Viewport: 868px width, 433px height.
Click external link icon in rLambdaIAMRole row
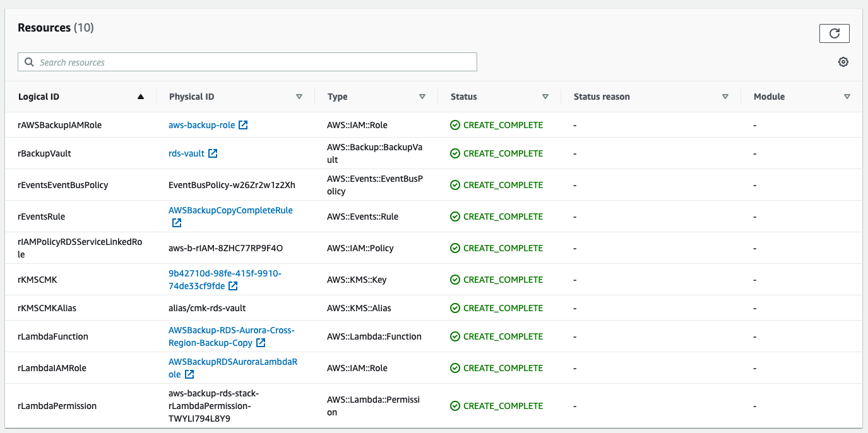pos(189,374)
